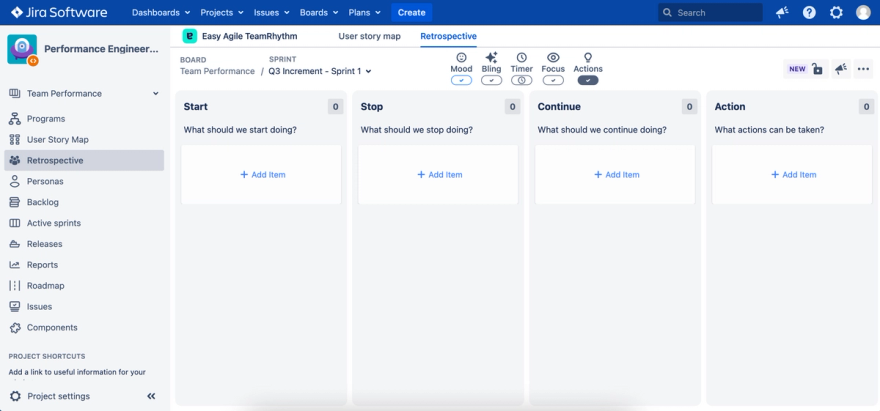Click the Continue column heading
The image size is (880, 411).
point(559,107)
